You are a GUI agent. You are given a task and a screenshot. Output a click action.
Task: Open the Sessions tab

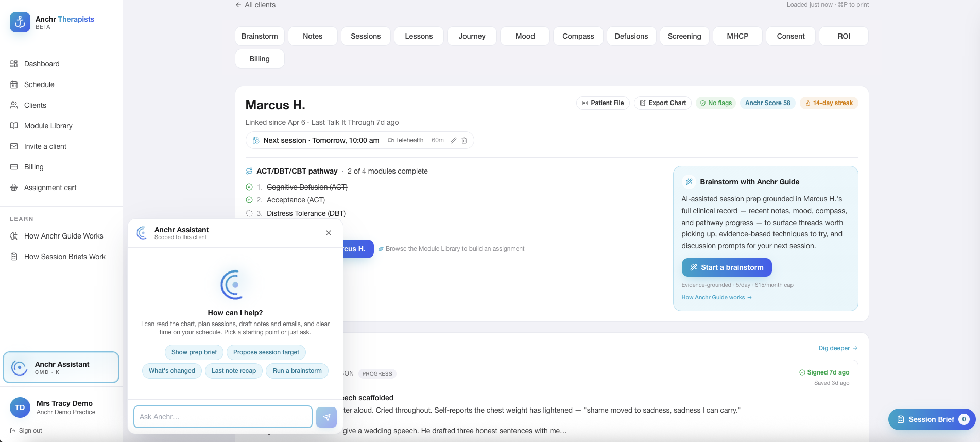tap(366, 36)
